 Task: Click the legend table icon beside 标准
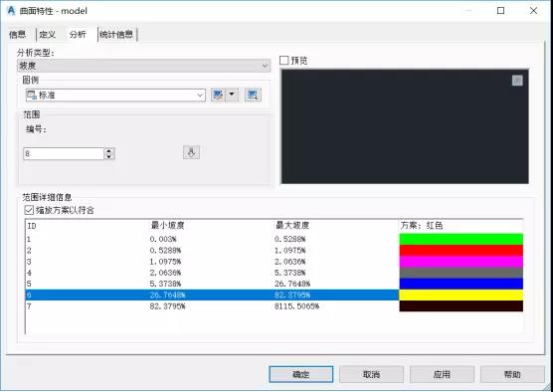[32, 95]
